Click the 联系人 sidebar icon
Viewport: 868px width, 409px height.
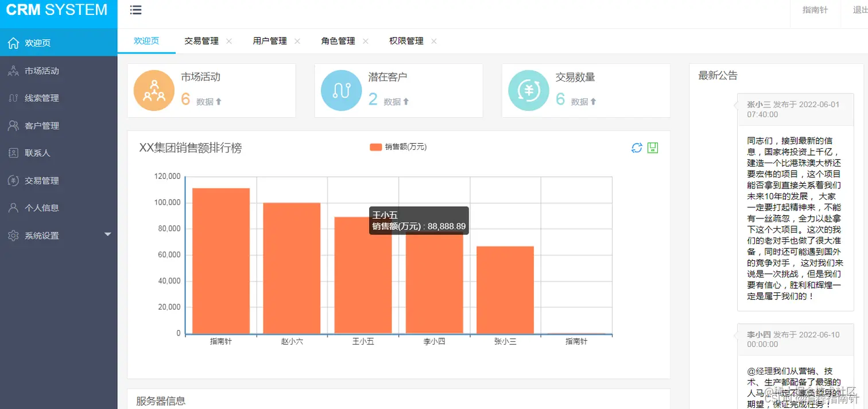[x=13, y=153]
